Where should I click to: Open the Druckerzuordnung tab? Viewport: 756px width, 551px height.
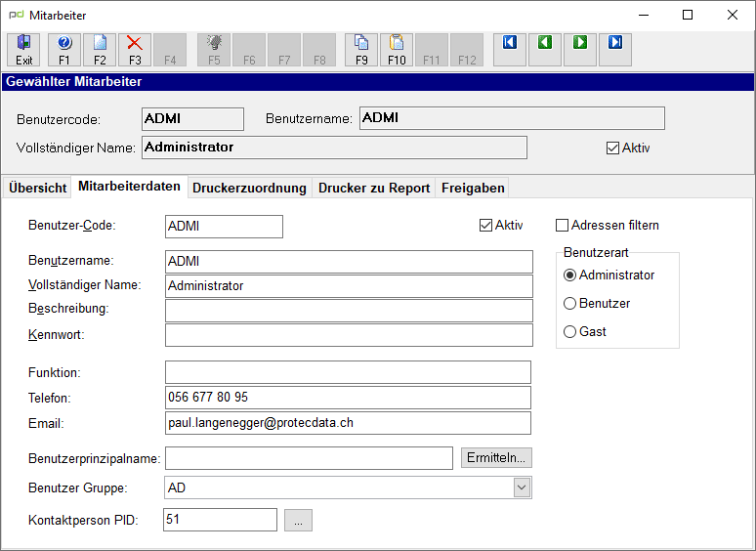(249, 188)
